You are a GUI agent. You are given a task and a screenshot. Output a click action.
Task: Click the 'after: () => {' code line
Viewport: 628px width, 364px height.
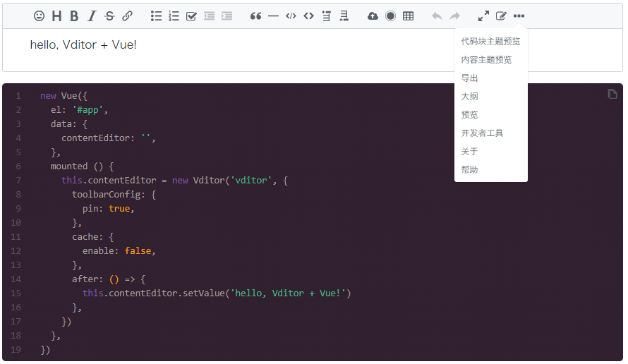coord(109,279)
